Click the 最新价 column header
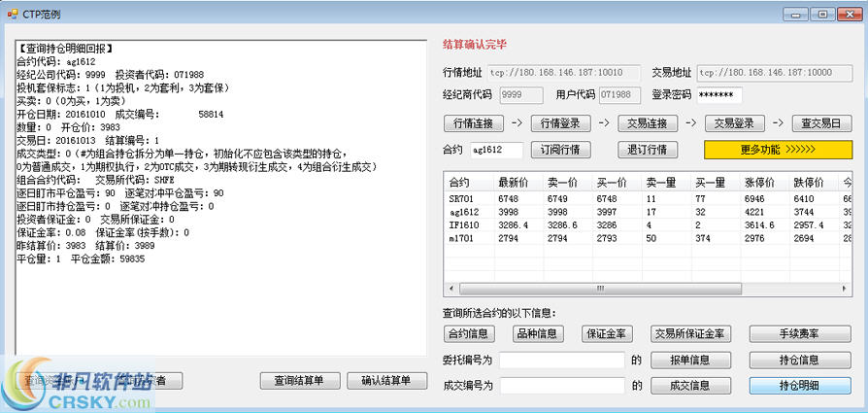 pyautogui.click(x=518, y=183)
